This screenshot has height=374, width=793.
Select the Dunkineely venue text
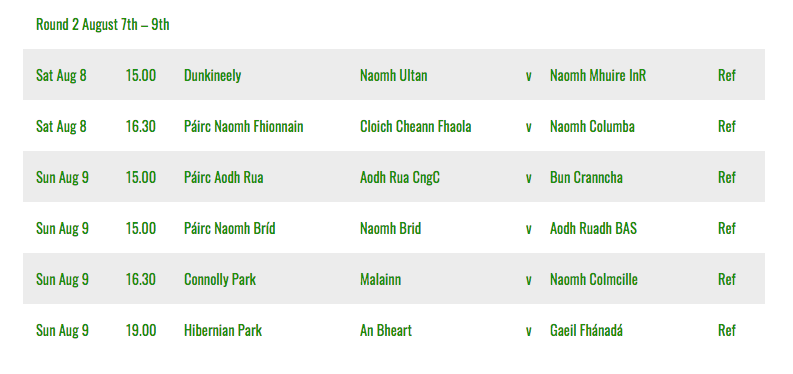tap(212, 75)
